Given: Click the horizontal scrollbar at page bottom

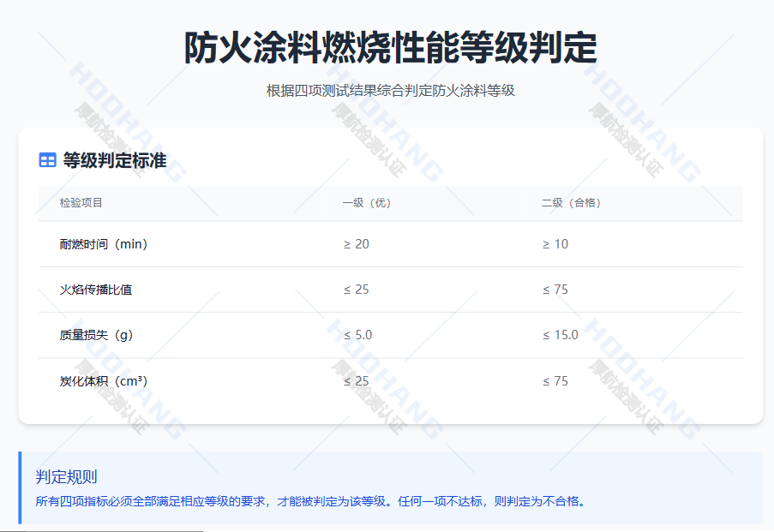Looking at the screenshot, I should pos(101,530).
